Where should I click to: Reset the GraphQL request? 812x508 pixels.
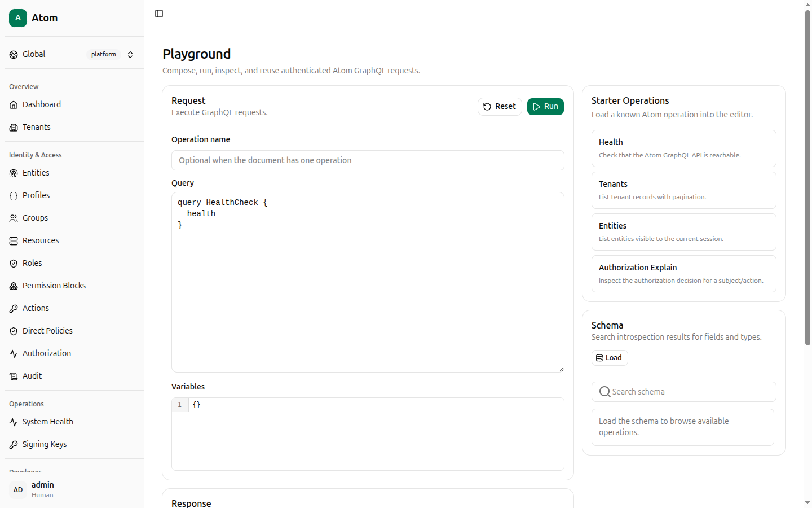click(x=500, y=107)
